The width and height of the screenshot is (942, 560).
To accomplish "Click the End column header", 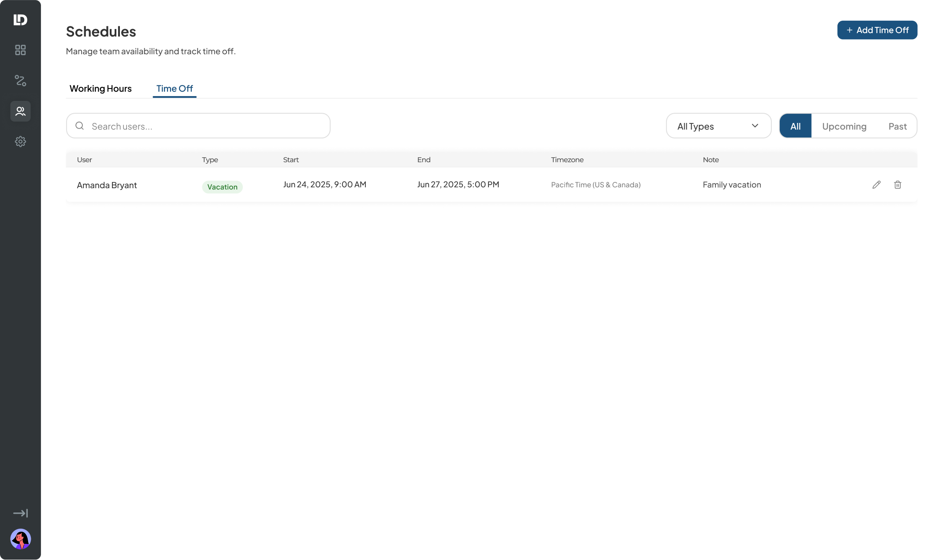I will [424, 159].
